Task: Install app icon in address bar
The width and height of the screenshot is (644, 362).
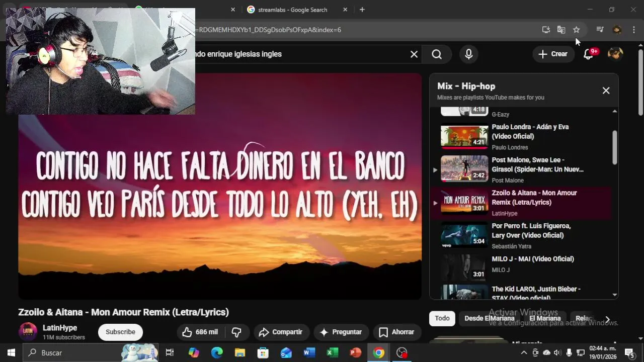Action: point(546,30)
